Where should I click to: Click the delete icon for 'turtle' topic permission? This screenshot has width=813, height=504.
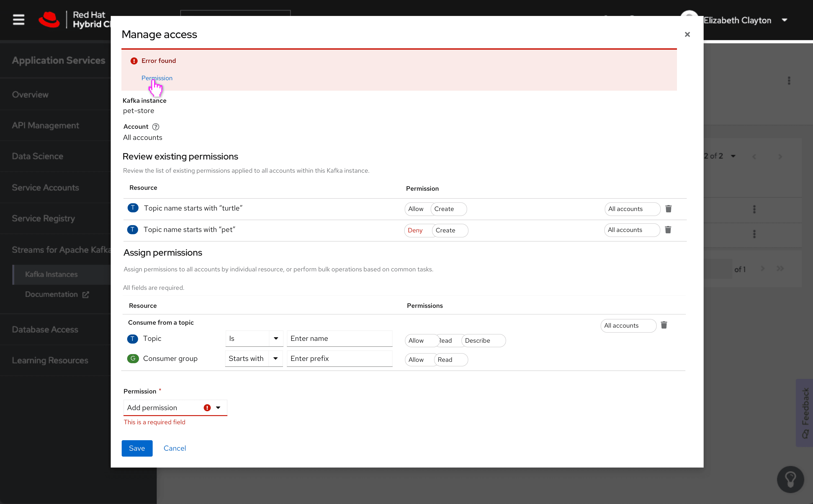click(x=668, y=209)
